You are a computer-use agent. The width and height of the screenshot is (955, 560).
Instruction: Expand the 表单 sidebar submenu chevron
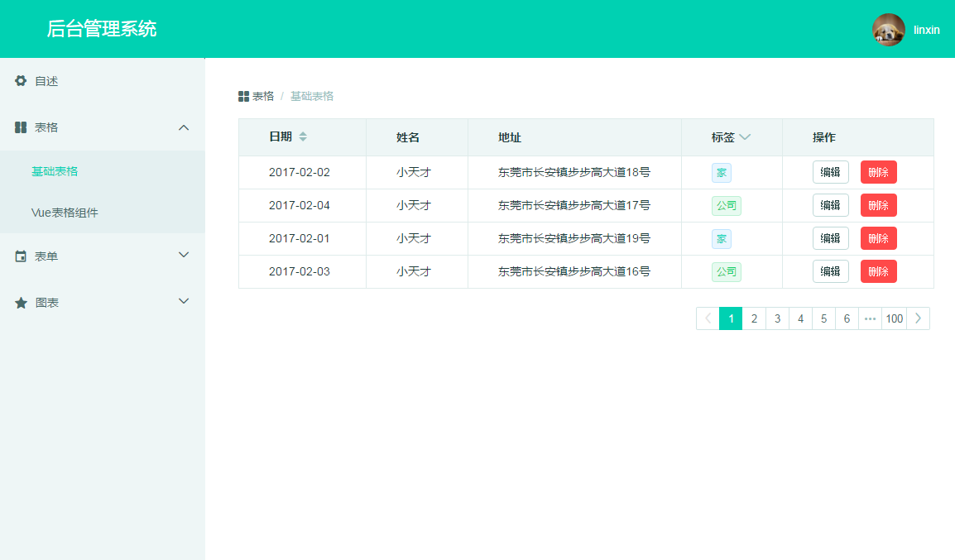(184, 255)
